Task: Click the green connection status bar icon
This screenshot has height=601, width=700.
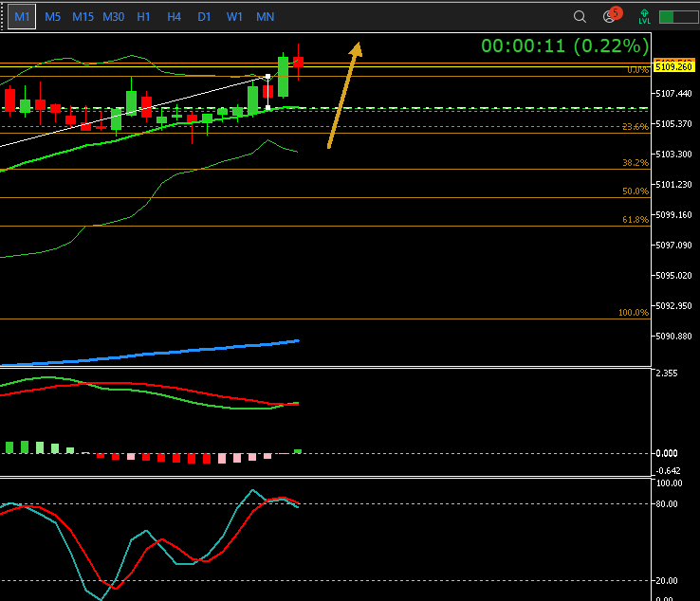Action: 678,17
